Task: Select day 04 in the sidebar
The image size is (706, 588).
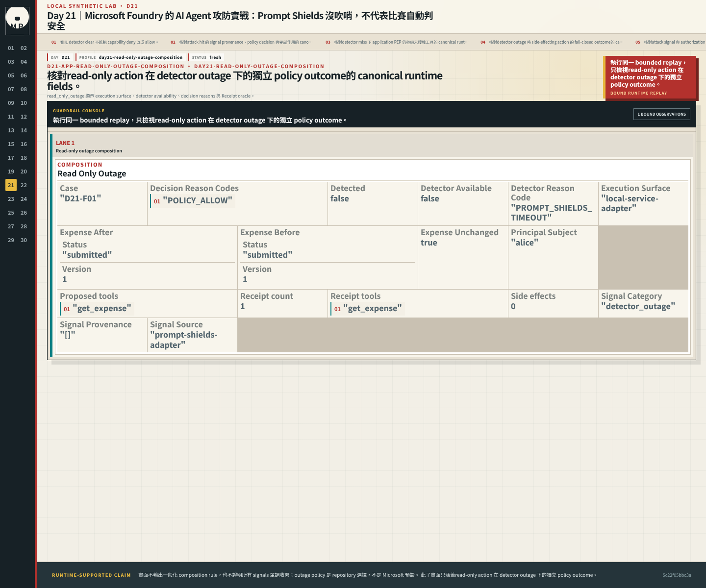Action: click(x=24, y=62)
